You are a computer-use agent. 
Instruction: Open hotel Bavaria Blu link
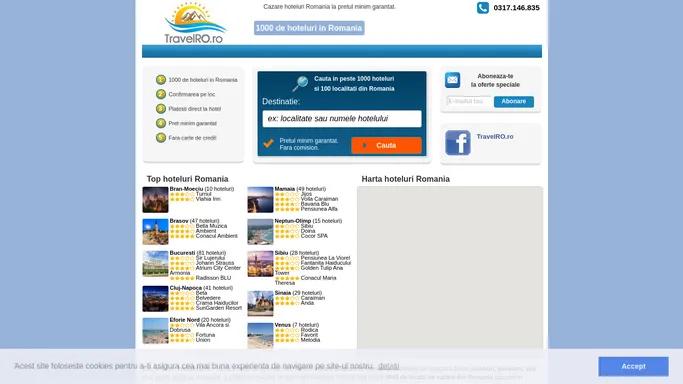pyautogui.click(x=315, y=204)
